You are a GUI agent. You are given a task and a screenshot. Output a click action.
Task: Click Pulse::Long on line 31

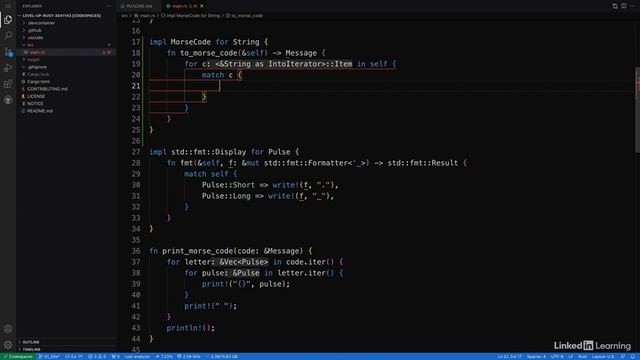[x=226, y=196]
